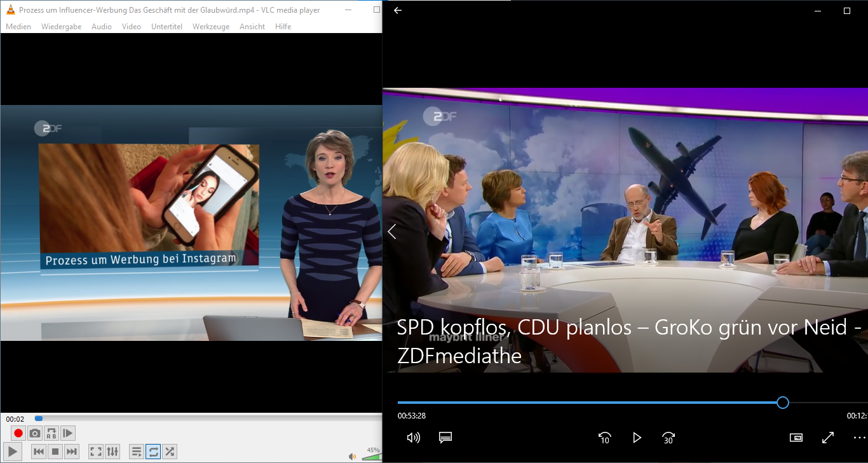
Task: Open the Untertitel menu
Action: click(x=166, y=27)
